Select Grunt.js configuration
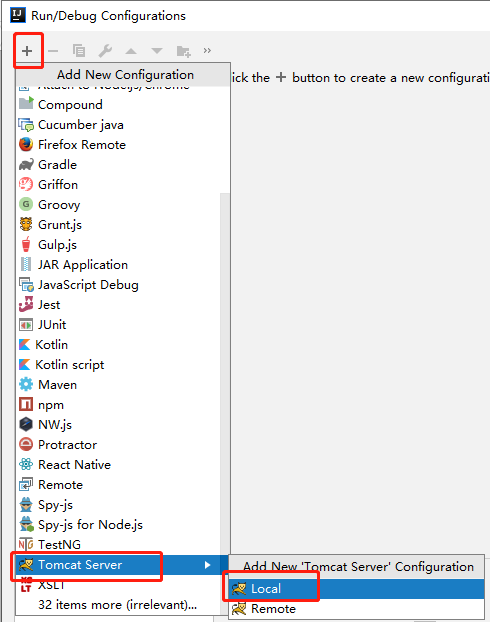The image size is (490, 622). point(118,225)
